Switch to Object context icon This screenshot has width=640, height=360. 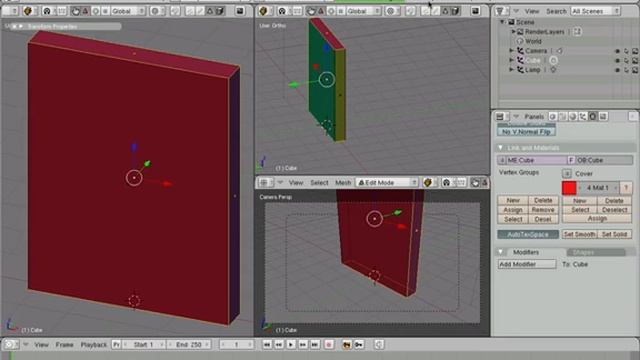583,117
